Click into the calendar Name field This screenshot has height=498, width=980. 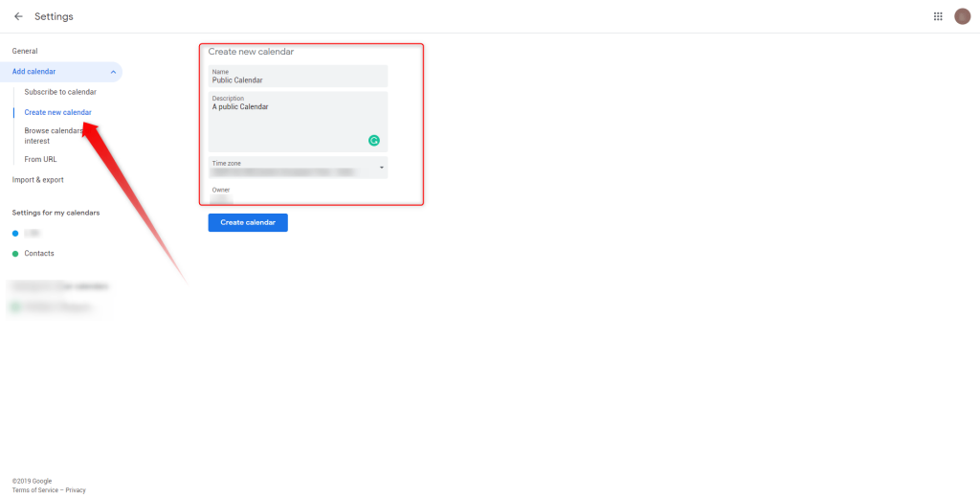point(298,80)
